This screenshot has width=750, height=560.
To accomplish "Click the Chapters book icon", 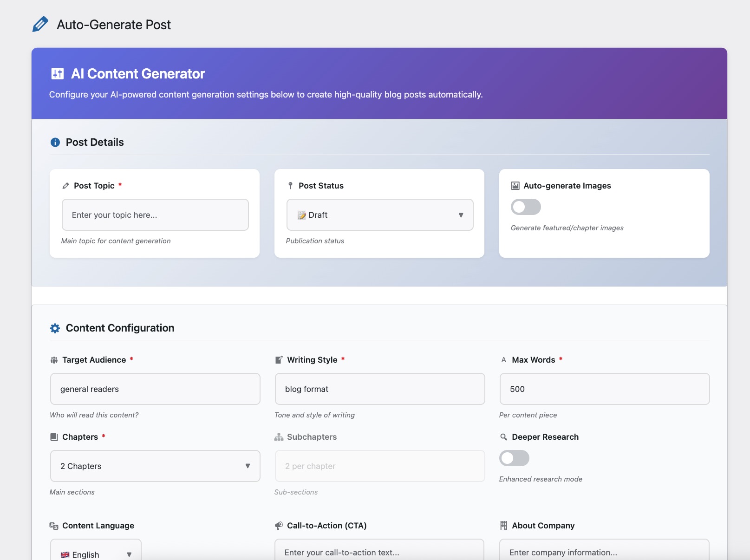I will (54, 437).
